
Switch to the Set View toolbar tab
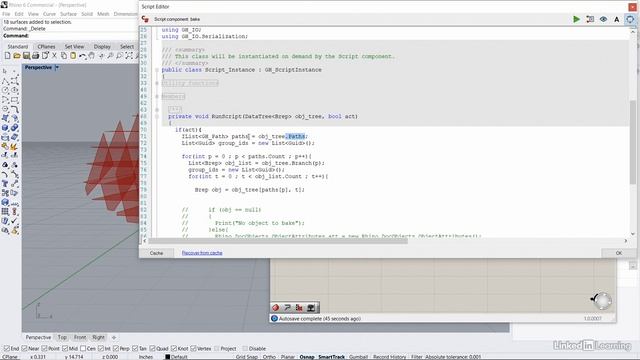pos(74,47)
